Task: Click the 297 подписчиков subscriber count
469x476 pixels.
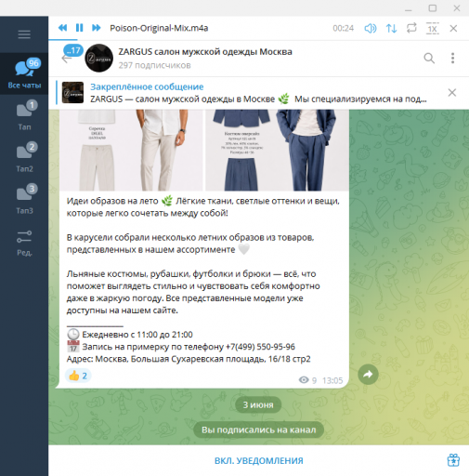Action: [154, 65]
